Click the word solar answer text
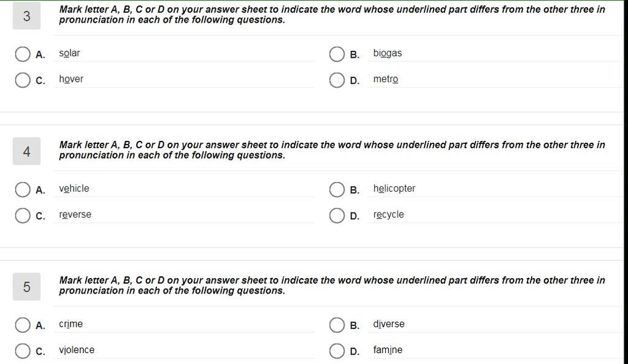The height and width of the screenshot is (364, 628). click(70, 53)
